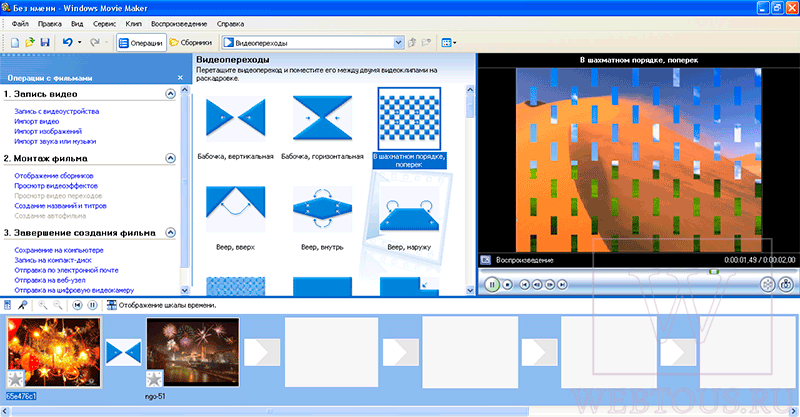The image size is (800, 417).
Task: Click scroll-down arrow of tasks pane
Action: (x=185, y=290)
